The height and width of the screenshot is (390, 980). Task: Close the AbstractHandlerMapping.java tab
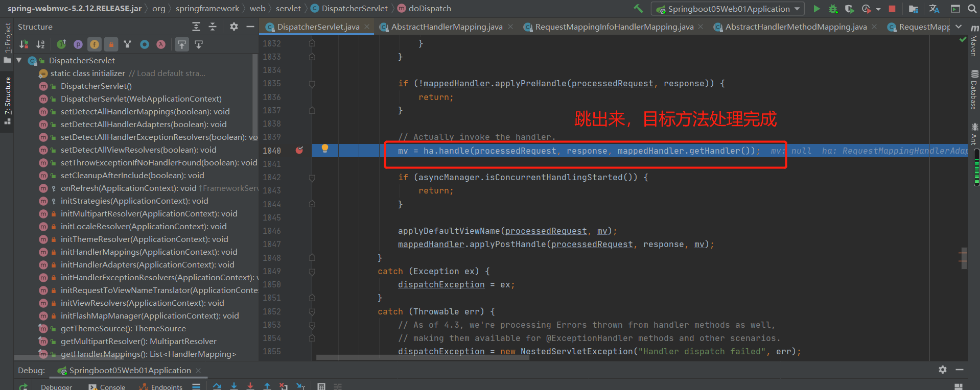click(510, 27)
